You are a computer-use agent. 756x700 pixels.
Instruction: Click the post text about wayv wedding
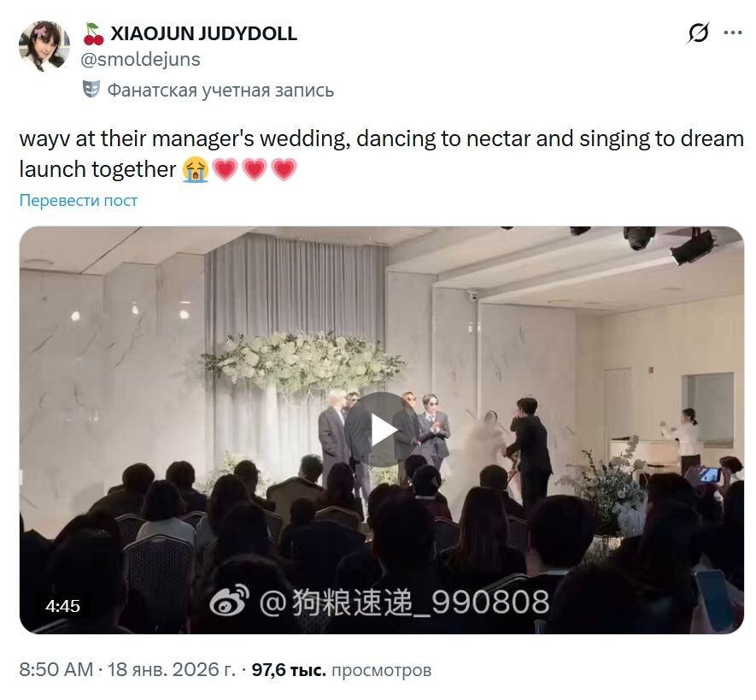pyautogui.click(x=381, y=154)
